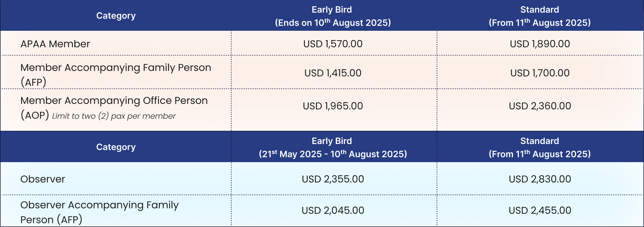644x227 pixels.
Task: Click the 'Limit to two (2) pax per member' note
Action: click(114, 116)
